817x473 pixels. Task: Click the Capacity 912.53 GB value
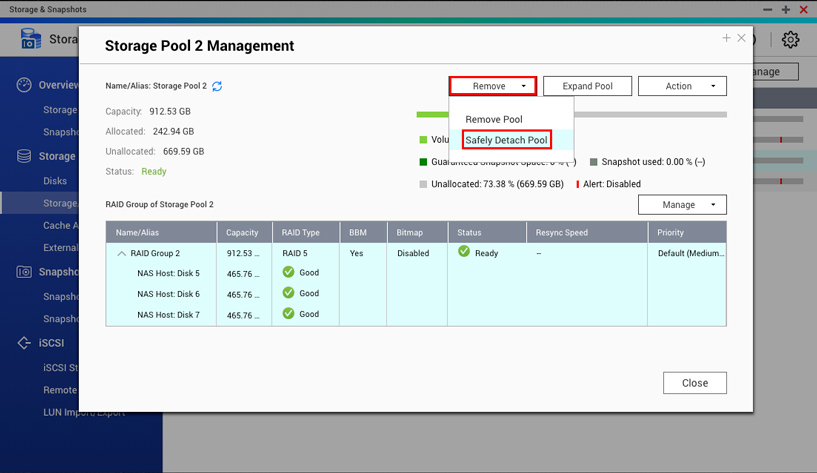point(170,111)
